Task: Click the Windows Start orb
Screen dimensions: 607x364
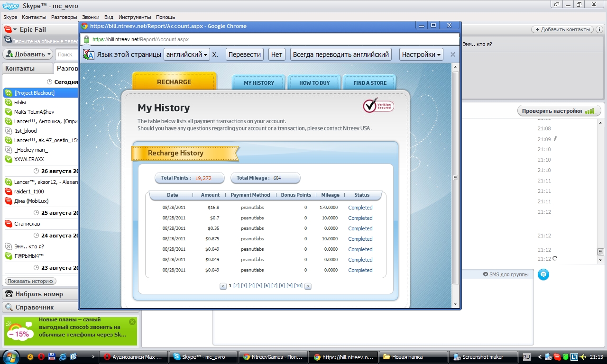Action: [x=10, y=356]
